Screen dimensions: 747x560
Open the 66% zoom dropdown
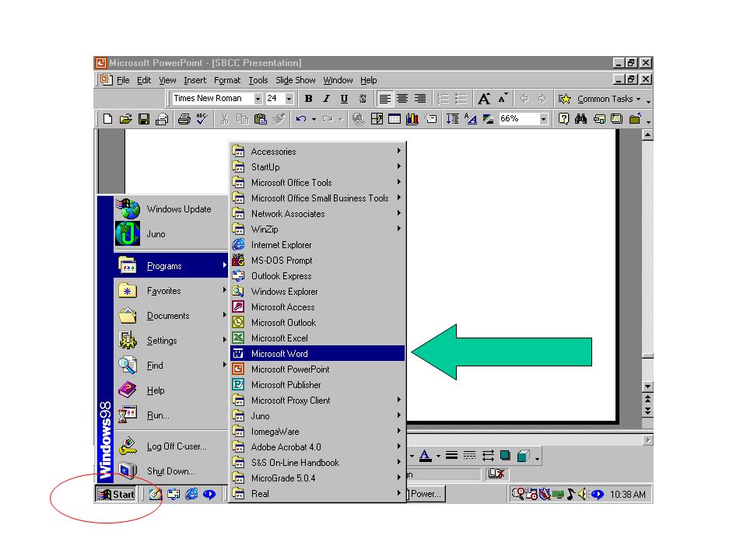pyautogui.click(x=544, y=119)
